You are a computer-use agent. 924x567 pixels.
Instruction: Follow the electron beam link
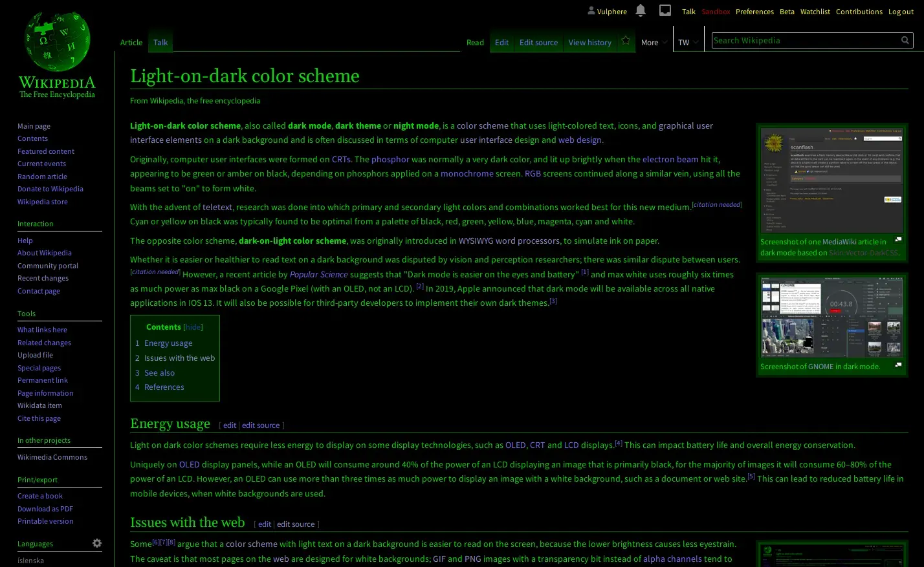click(x=670, y=159)
